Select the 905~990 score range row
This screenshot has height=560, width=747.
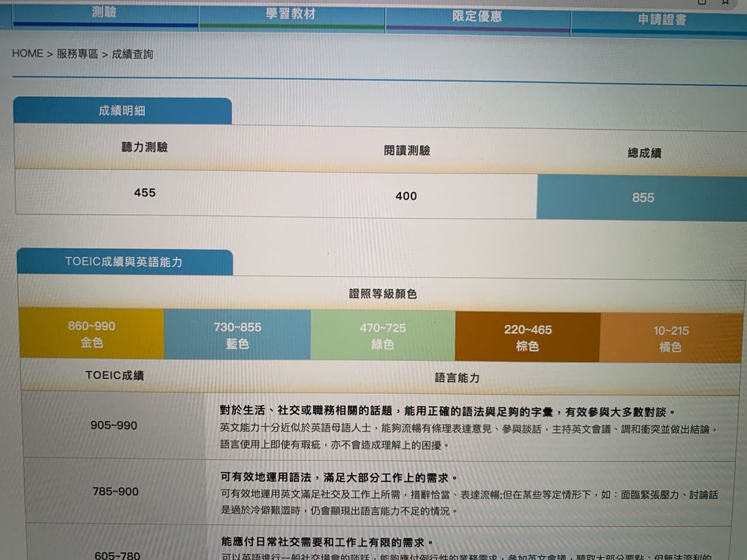[x=114, y=425]
